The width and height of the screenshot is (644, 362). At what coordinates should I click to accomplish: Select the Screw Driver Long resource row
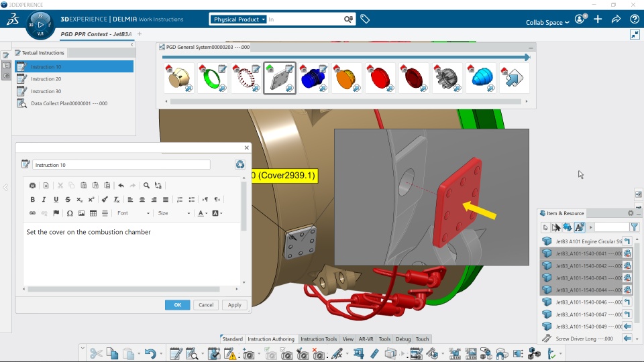(x=586, y=339)
